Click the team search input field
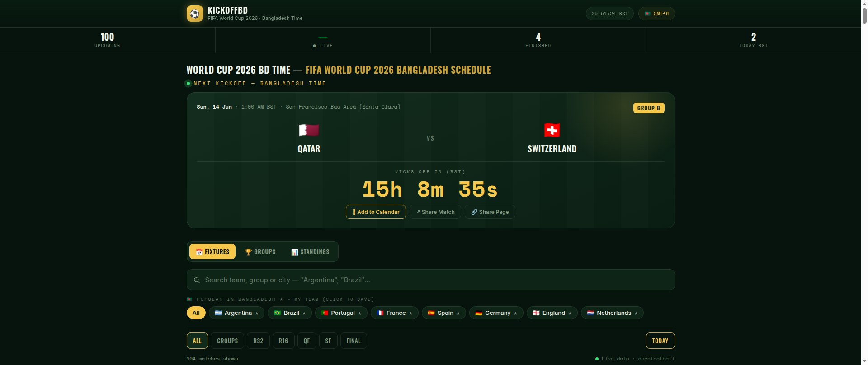The image size is (868, 365). [x=430, y=280]
